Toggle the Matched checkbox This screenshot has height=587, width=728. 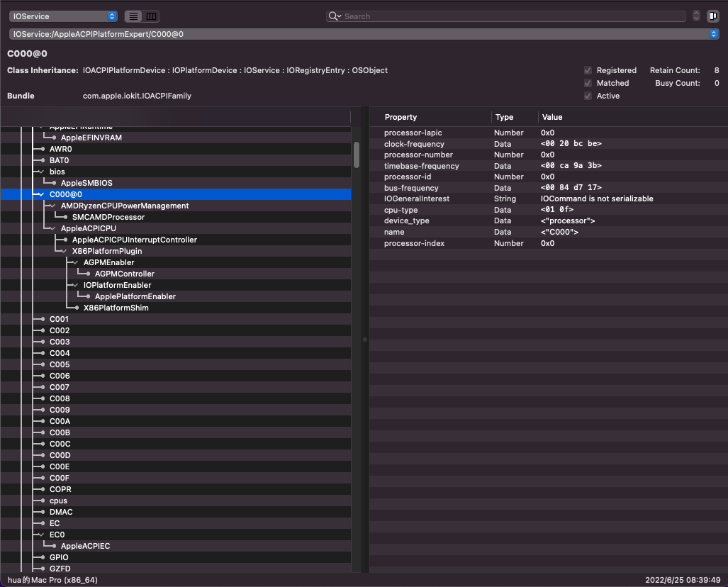(588, 84)
